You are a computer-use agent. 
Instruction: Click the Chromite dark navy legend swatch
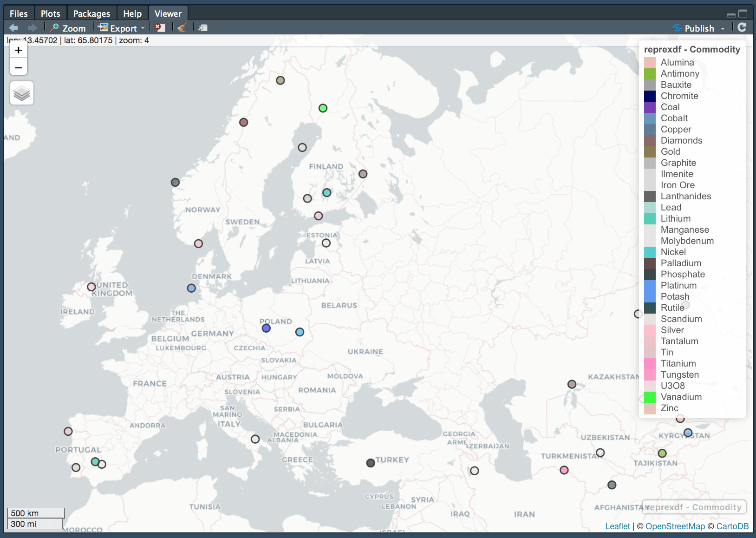650,96
